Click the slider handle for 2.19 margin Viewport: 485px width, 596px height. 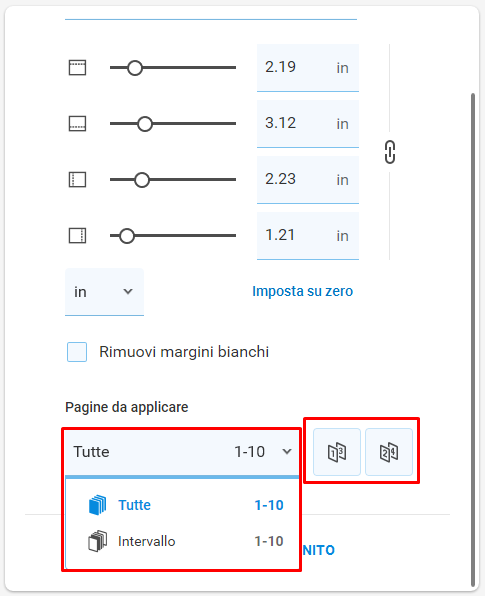pyautogui.click(x=135, y=68)
